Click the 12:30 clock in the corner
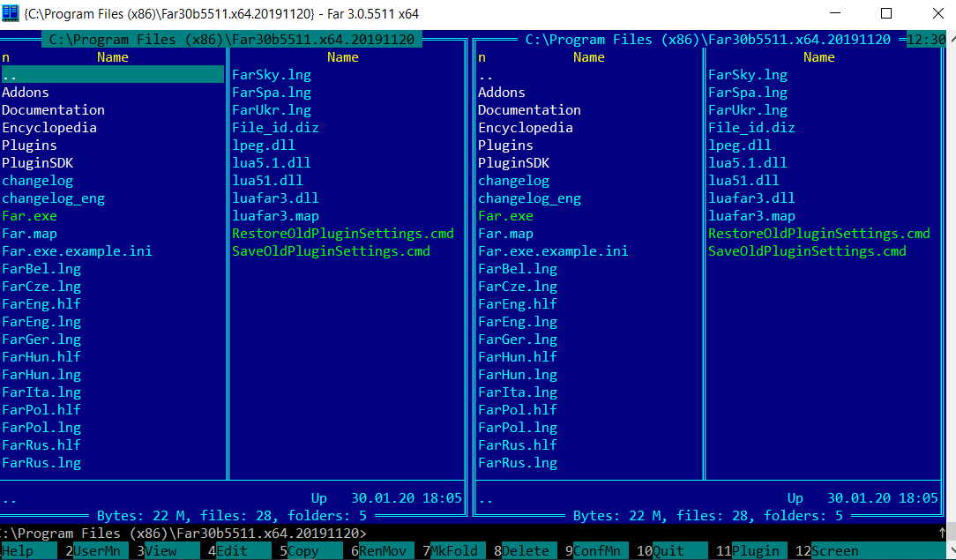 (x=926, y=40)
